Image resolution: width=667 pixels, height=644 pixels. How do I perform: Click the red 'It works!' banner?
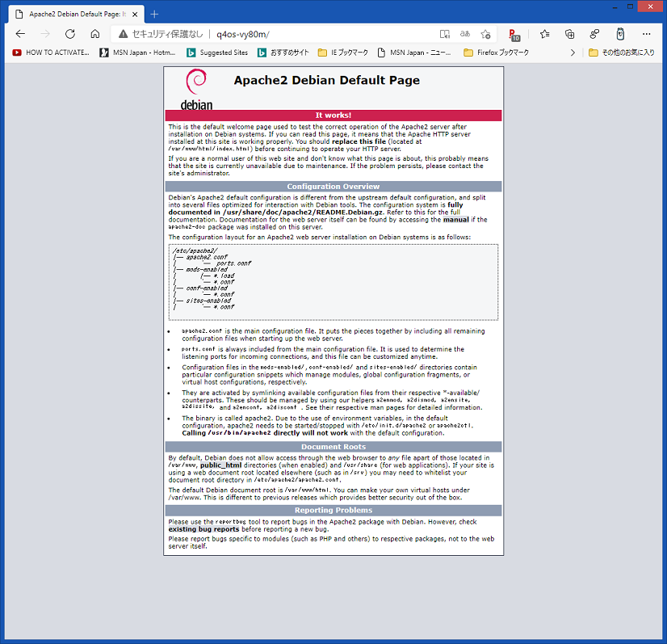(333, 116)
